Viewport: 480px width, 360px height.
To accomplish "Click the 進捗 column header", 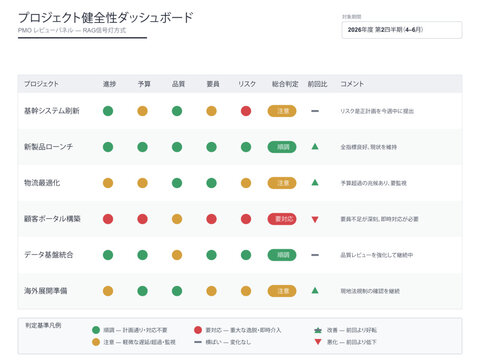I will click(x=109, y=84).
